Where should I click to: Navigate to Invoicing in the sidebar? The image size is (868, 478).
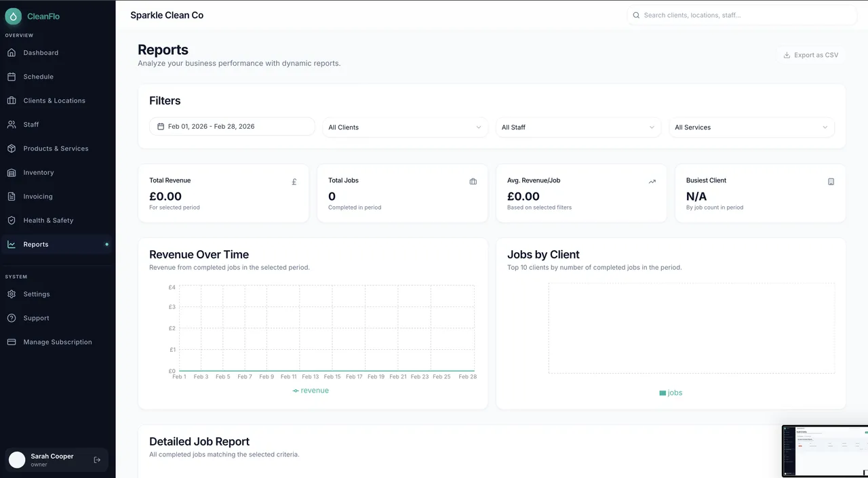tap(38, 197)
